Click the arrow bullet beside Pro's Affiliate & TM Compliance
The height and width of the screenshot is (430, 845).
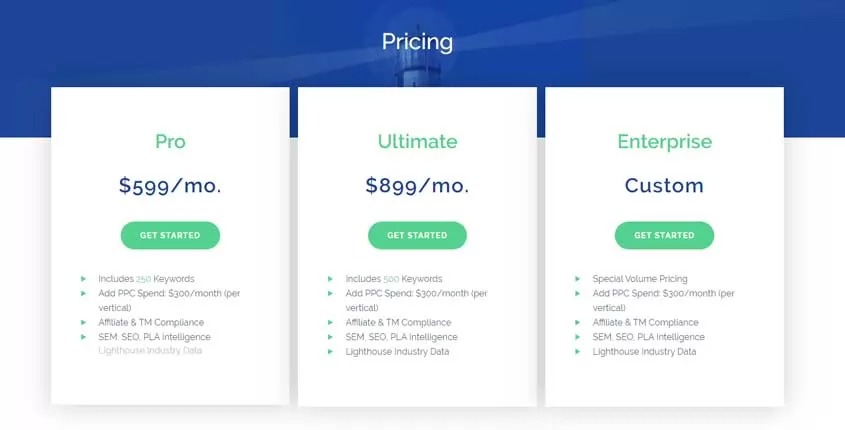point(83,323)
